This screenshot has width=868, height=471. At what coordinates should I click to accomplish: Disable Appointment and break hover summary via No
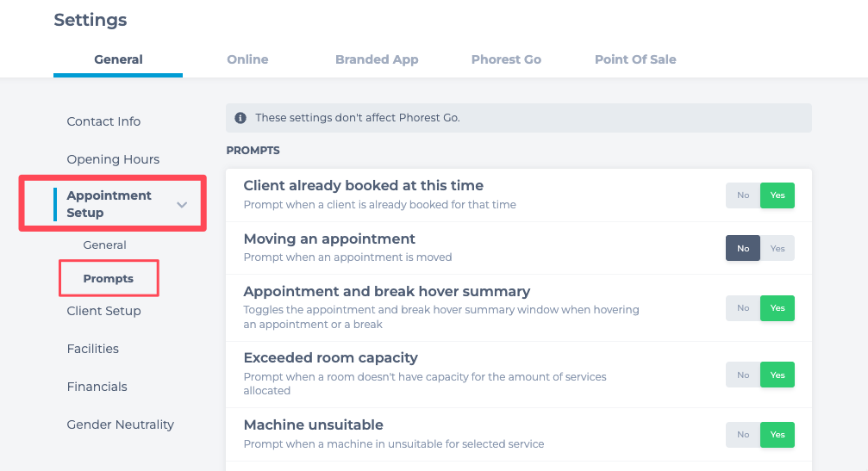click(743, 308)
